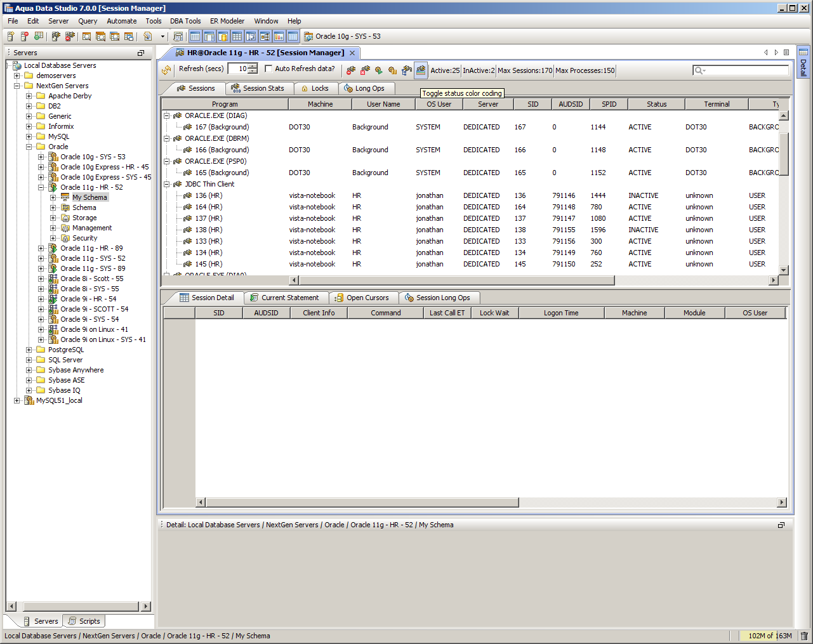The image size is (813, 644).
Task: Expand the PostgreSQL folder
Action: click(29, 350)
